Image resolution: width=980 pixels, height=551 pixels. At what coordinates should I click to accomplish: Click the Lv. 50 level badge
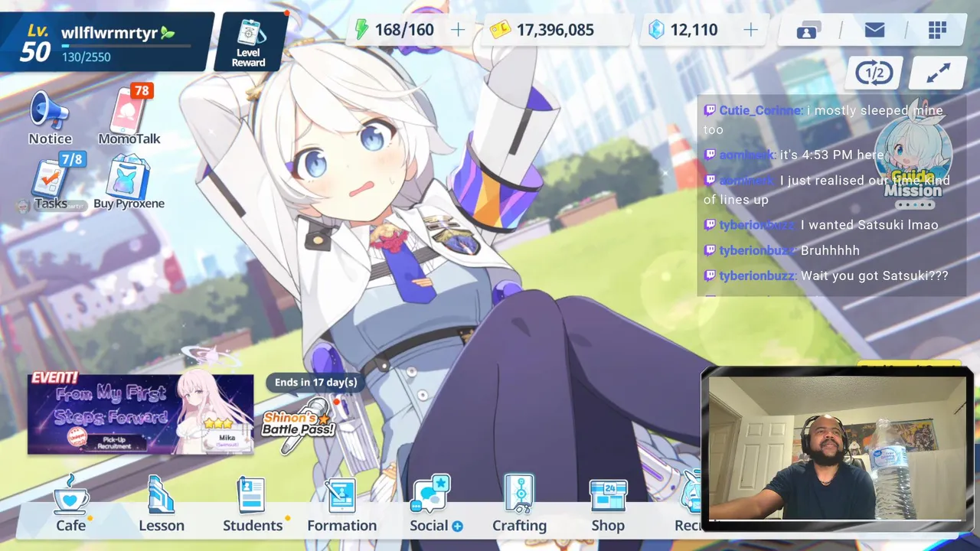pos(35,43)
